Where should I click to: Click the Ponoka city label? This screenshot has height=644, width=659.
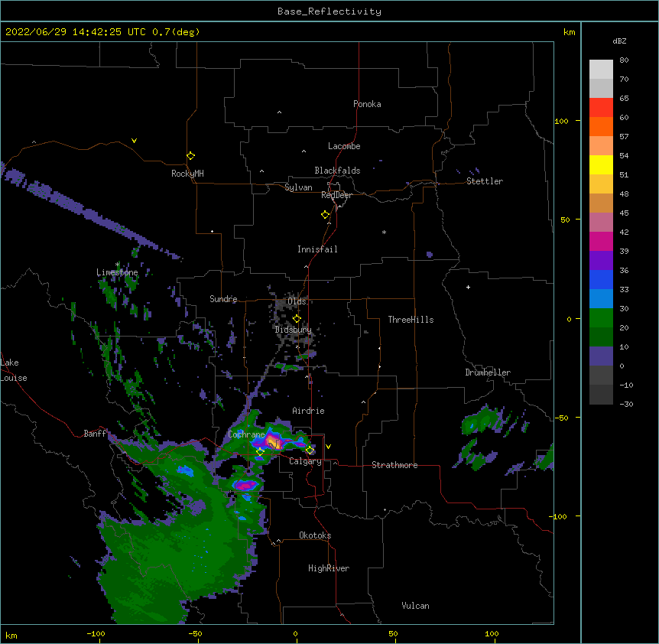[x=367, y=104]
